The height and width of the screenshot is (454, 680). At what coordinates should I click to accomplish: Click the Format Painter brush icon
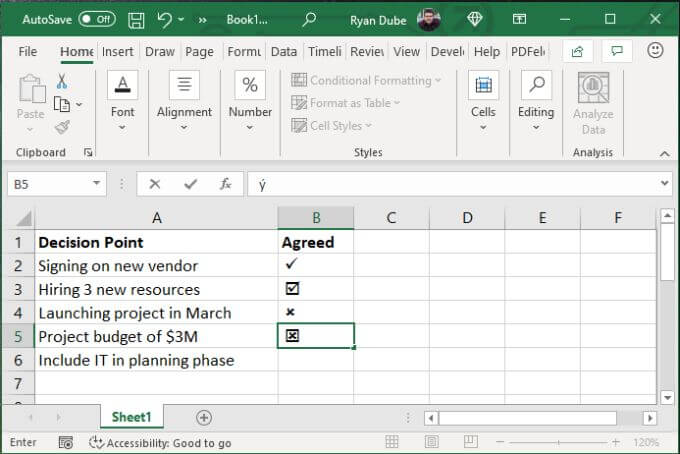(62, 127)
